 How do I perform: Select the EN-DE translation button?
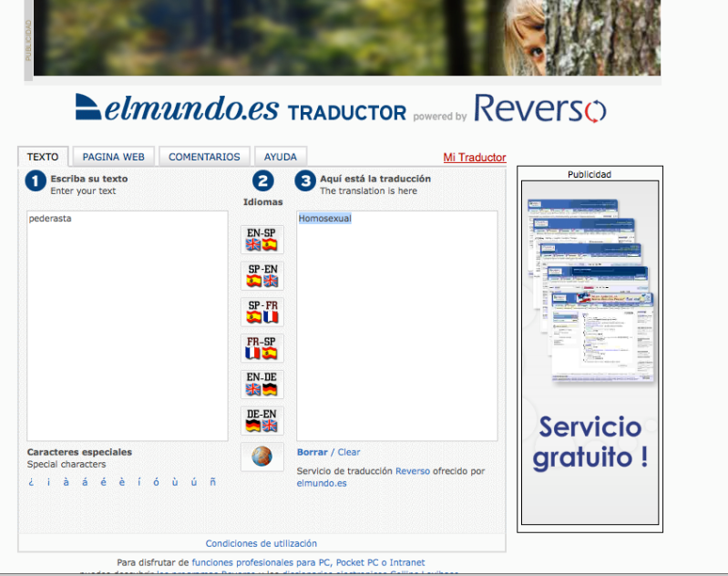(x=261, y=384)
